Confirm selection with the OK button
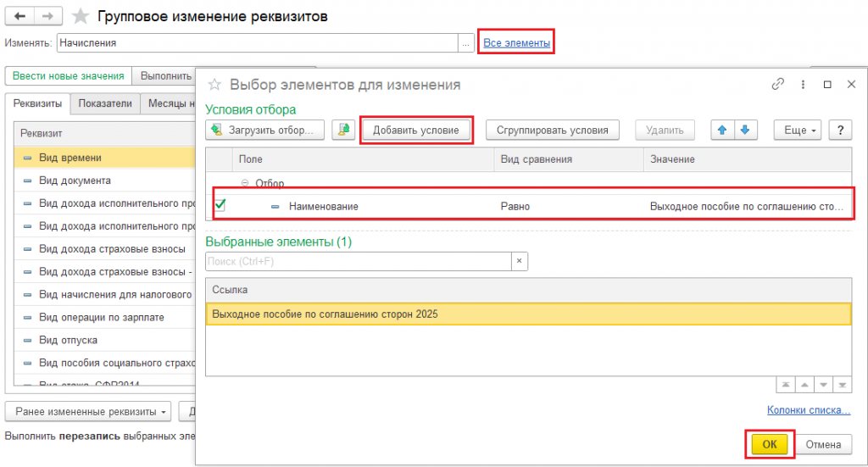868x467 pixels. (769, 444)
